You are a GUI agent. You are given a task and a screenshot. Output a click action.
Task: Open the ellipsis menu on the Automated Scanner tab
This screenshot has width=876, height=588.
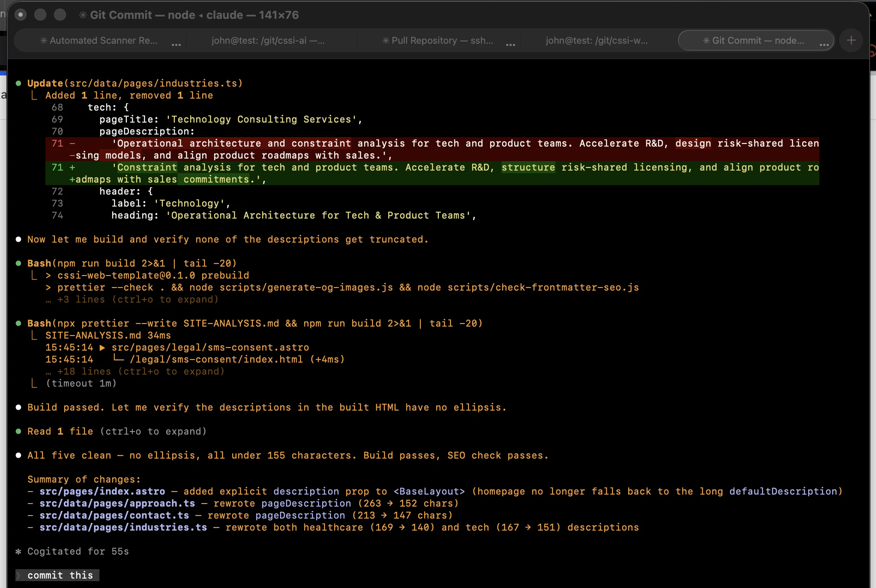pos(176,45)
